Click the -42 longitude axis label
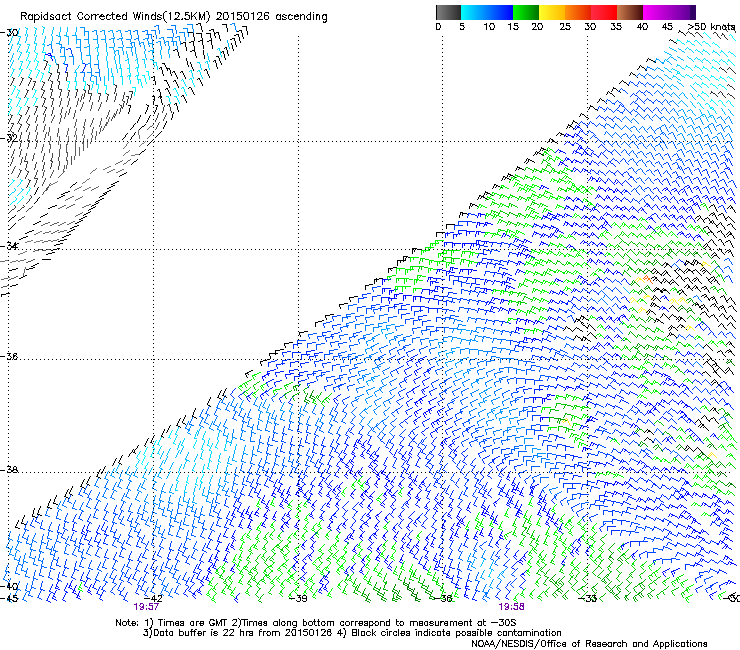This screenshot has height=650, width=740. 153,599
